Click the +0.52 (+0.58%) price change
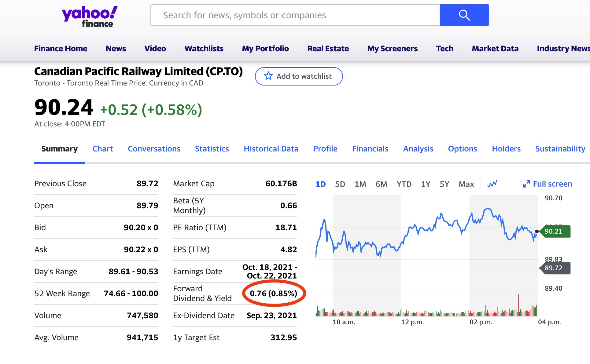 (x=151, y=110)
